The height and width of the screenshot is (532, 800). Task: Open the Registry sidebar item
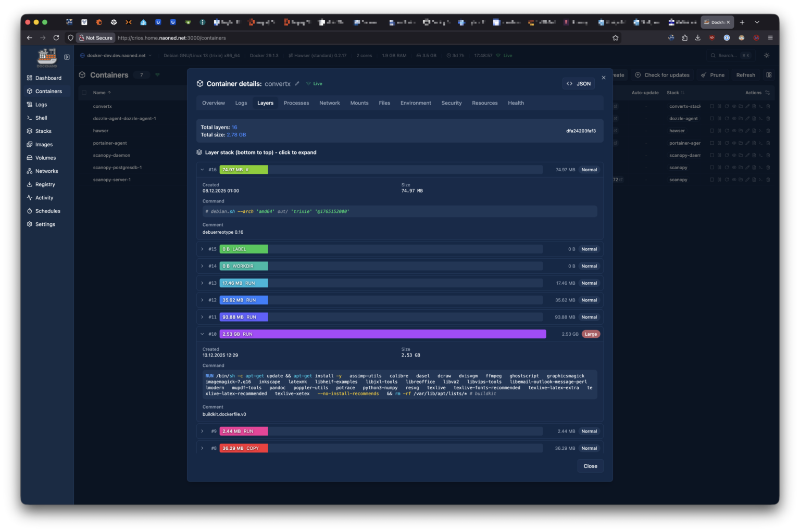[45, 184]
